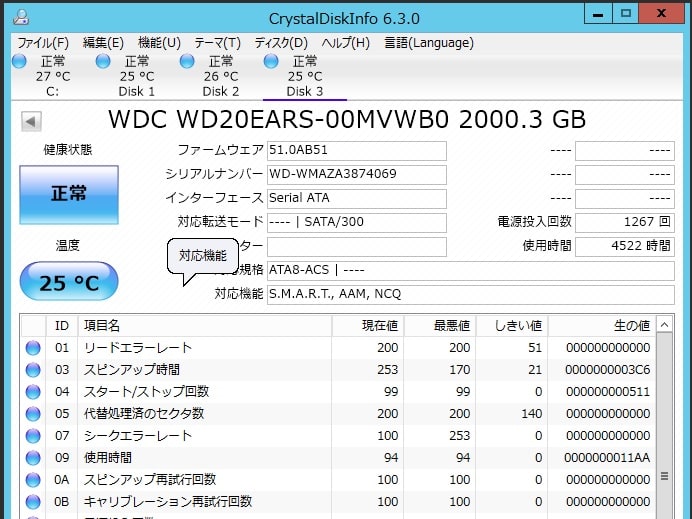Select the キャリブレーション再試行回数 attribute name
This screenshot has width=692, height=519.
[x=168, y=502]
